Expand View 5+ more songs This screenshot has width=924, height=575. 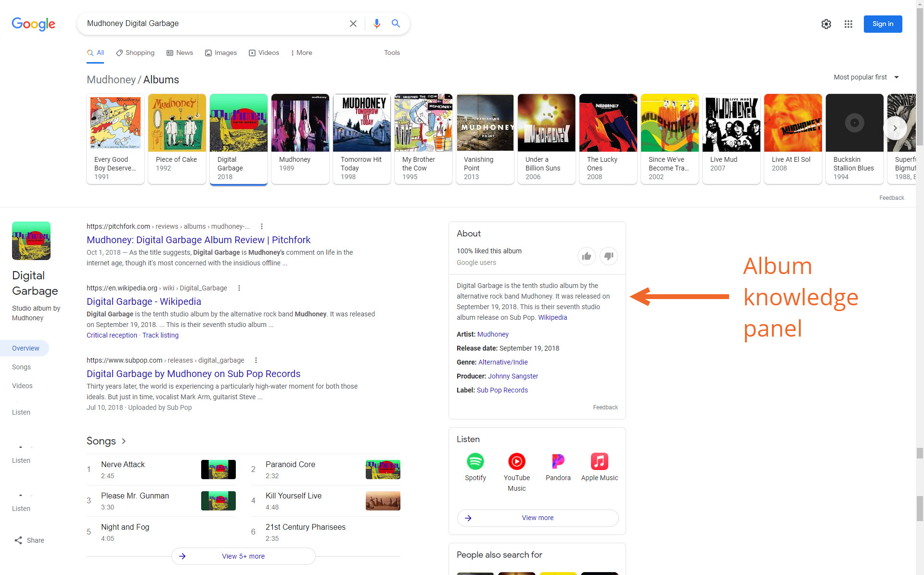click(x=243, y=556)
